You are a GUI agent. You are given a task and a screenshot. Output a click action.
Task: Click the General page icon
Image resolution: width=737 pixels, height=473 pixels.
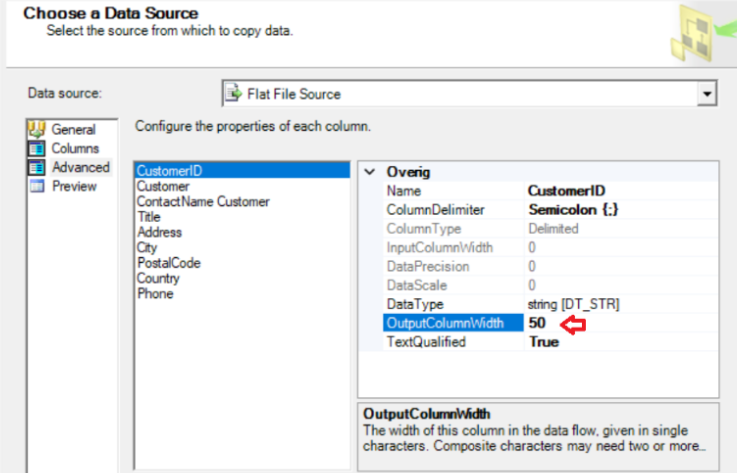point(37,129)
